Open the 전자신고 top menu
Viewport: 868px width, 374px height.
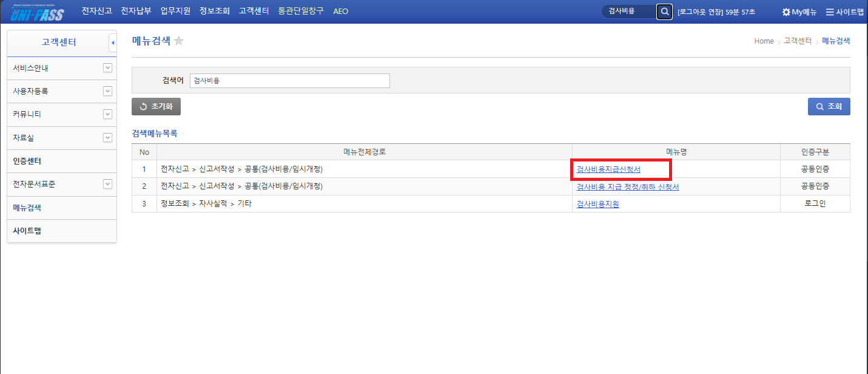tap(96, 12)
